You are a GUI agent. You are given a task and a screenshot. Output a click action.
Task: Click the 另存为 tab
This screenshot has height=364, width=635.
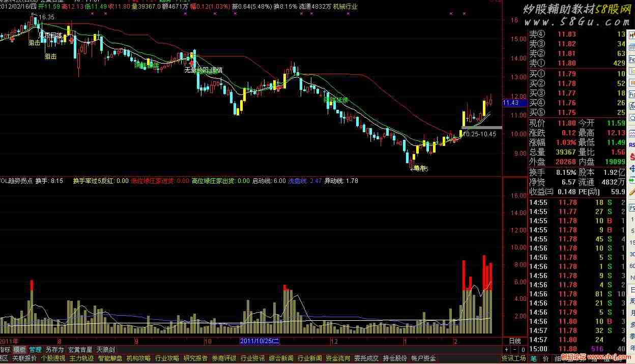coord(54,350)
